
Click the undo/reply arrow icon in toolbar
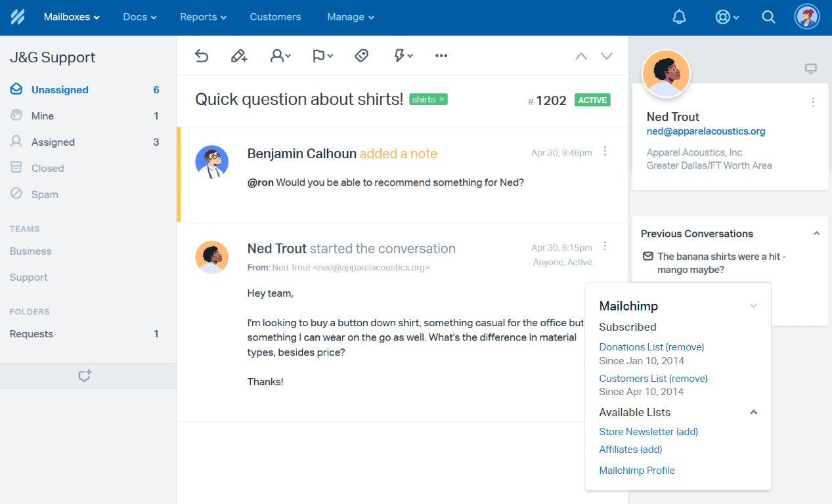[202, 56]
